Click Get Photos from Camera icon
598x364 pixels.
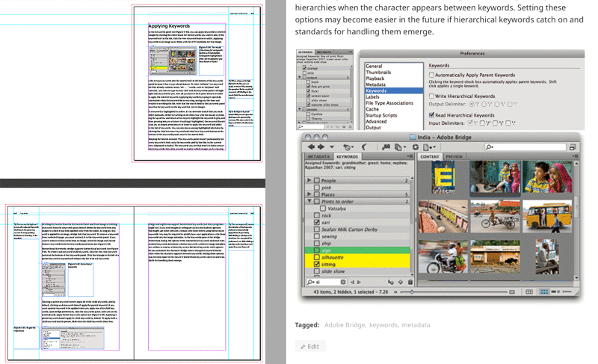point(386,147)
